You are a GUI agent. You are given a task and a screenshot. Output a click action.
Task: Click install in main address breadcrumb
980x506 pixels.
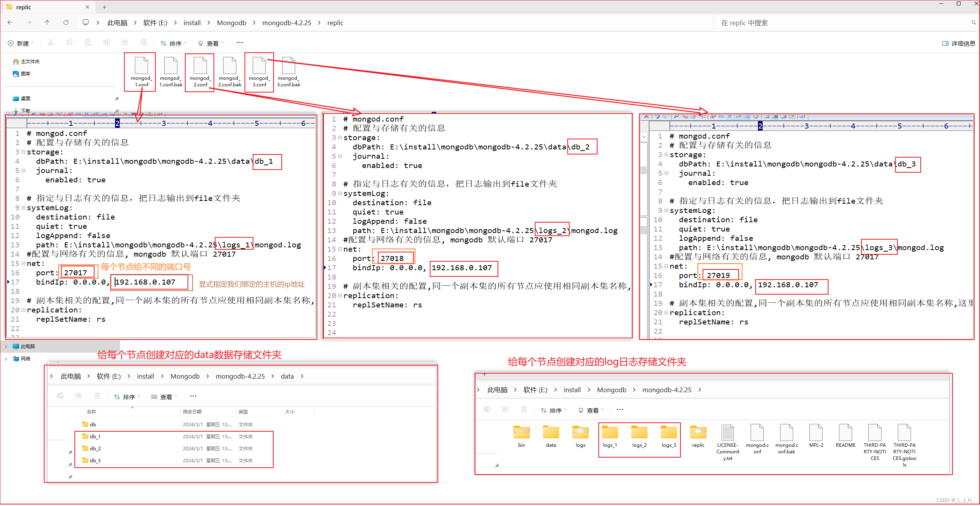192,23
